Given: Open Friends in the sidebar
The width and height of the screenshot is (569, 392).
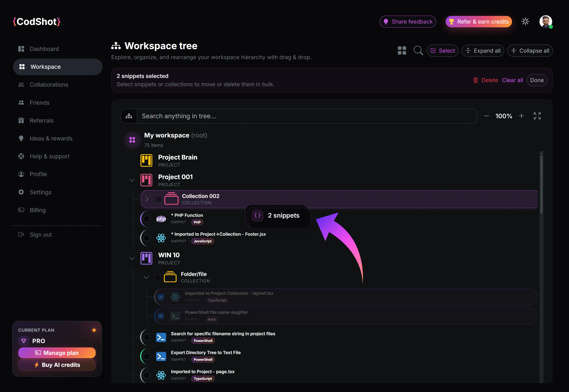Looking at the screenshot, I should (58, 103).
